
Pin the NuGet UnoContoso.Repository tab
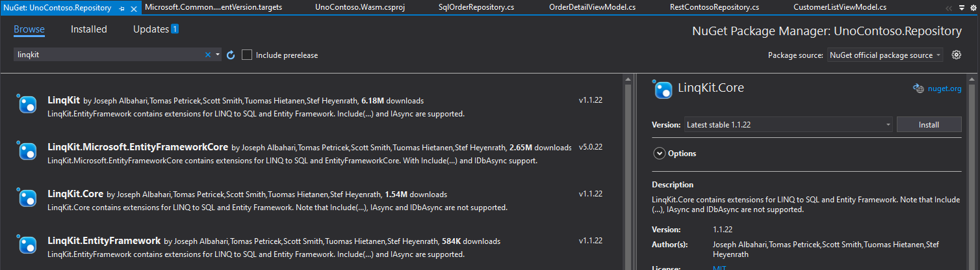coord(122,8)
